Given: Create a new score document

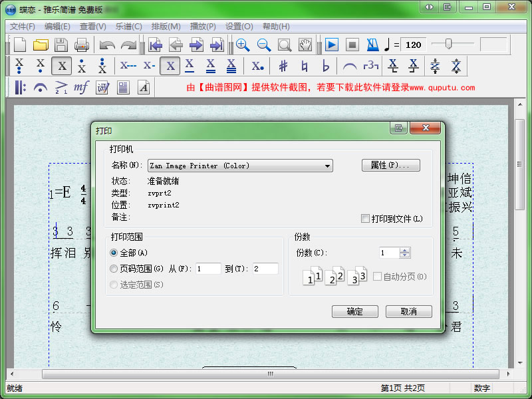Looking at the screenshot, I should (x=20, y=45).
